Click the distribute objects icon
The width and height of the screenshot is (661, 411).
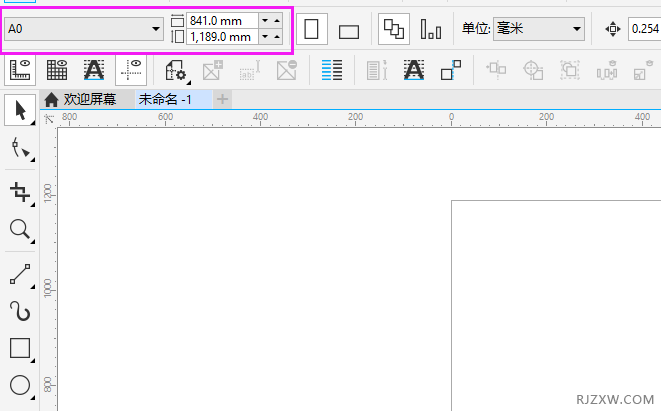pos(607,71)
